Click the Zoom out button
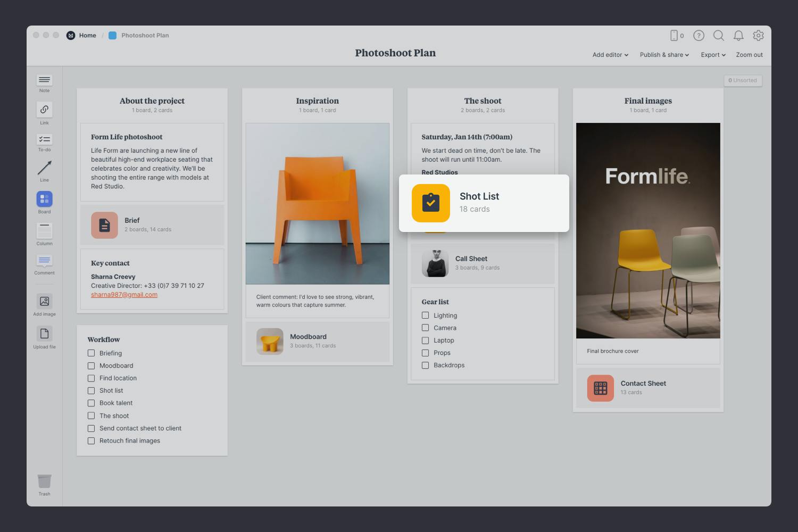The width and height of the screenshot is (798, 532). pyautogui.click(x=749, y=55)
